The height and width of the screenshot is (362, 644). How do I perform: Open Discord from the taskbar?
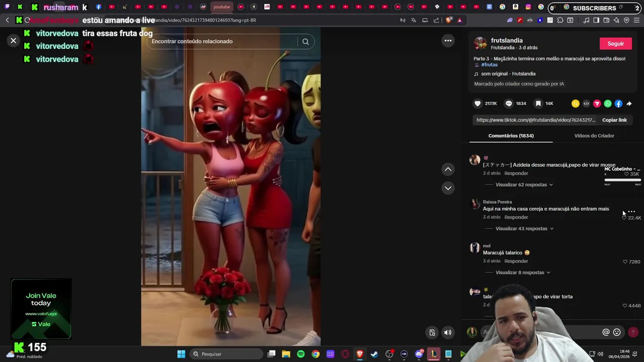pyautogui.click(x=419, y=354)
